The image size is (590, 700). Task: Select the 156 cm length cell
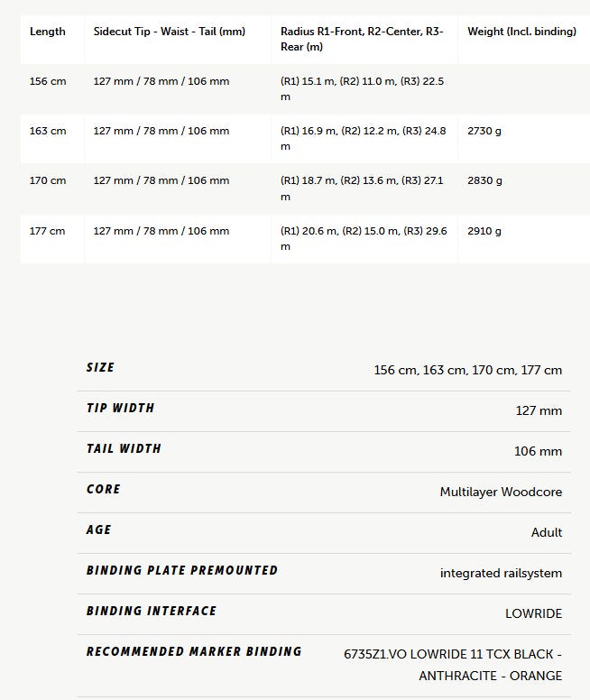pos(48,81)
